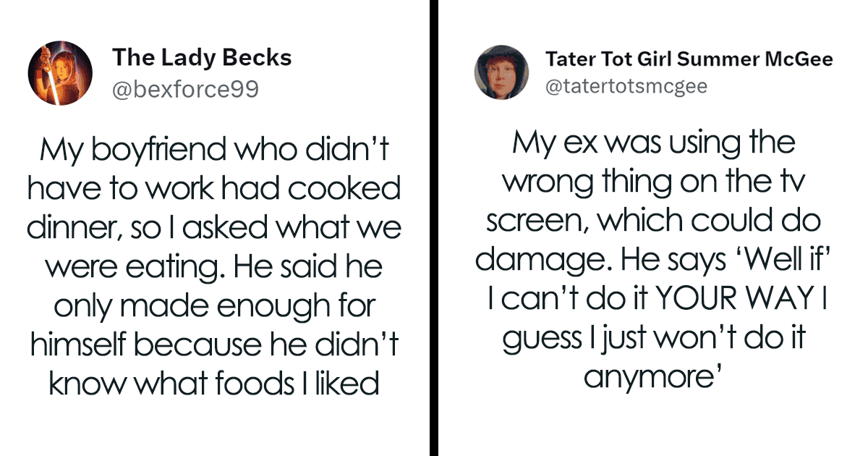Viewport: 868px width, 456px height.
Task: Select the line 'himself because he didn't'
Action: point(214,347)
